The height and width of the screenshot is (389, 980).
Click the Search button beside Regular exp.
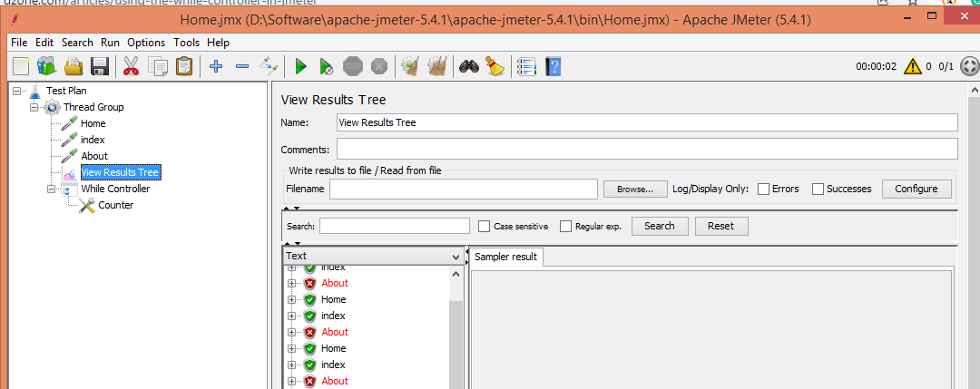click(660, 226)
